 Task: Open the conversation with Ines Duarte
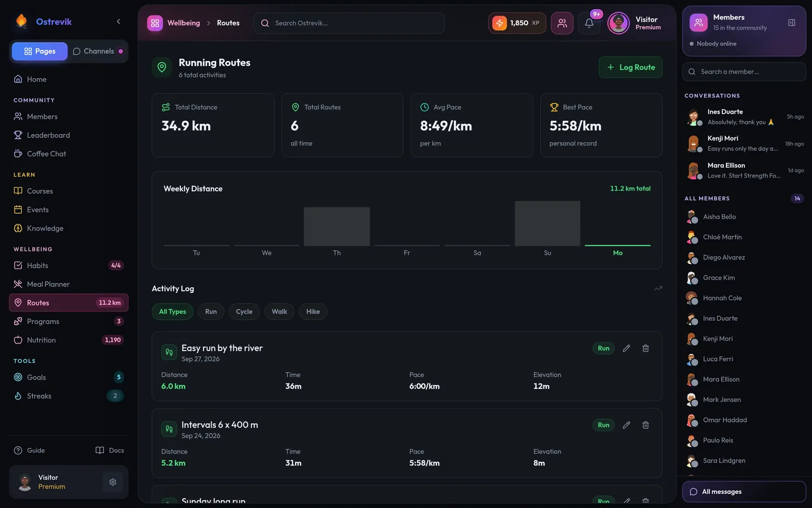744,117
